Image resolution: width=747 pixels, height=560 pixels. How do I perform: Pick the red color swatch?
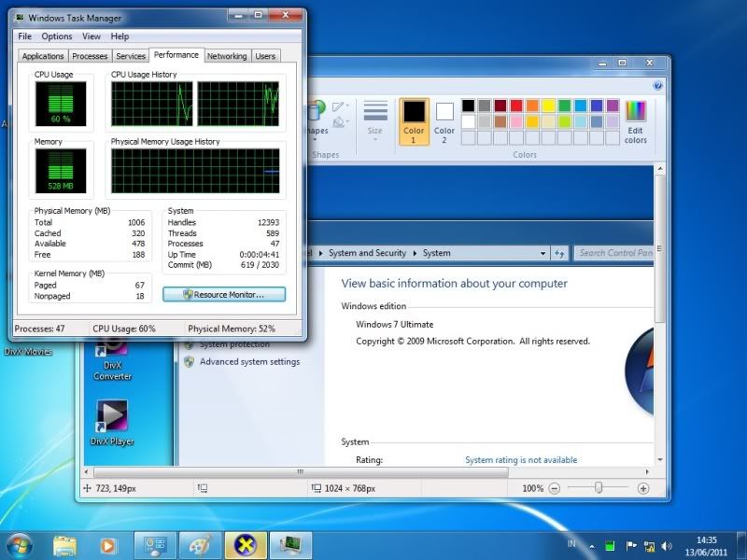516,105
